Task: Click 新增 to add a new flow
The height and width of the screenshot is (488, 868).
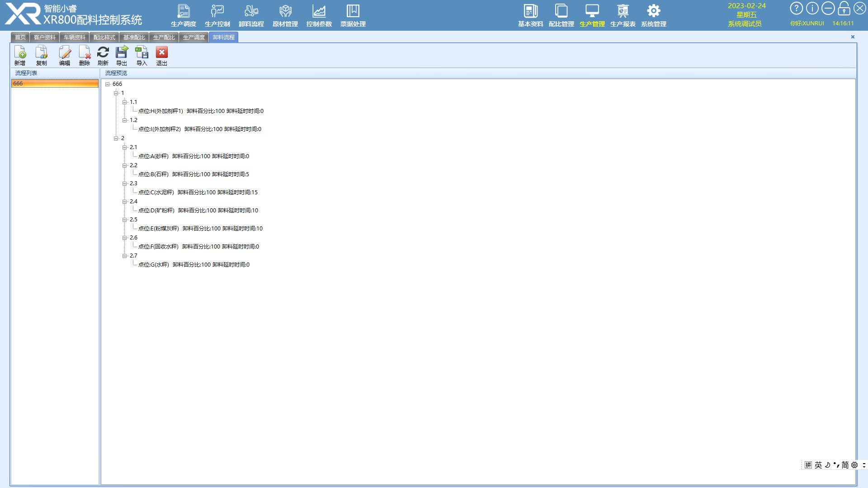Action: [x=20, y=56]
